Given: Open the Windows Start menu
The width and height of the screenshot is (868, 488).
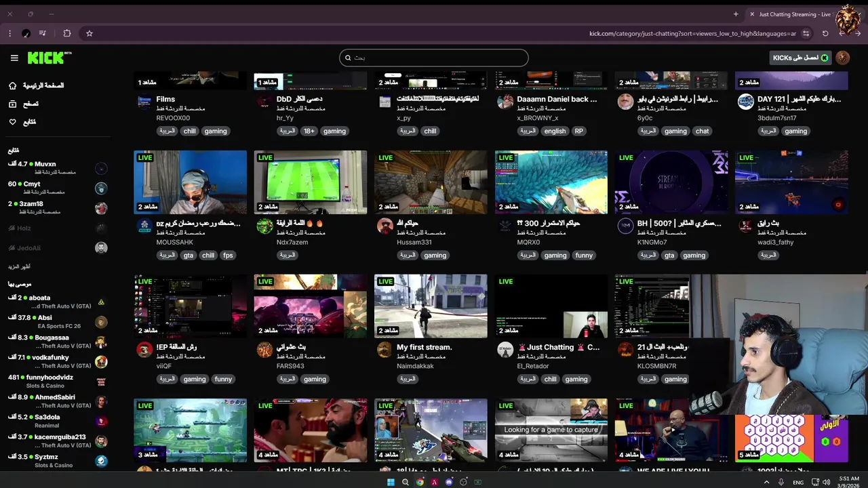Looking at the screenshot, I should pos(391,482).
